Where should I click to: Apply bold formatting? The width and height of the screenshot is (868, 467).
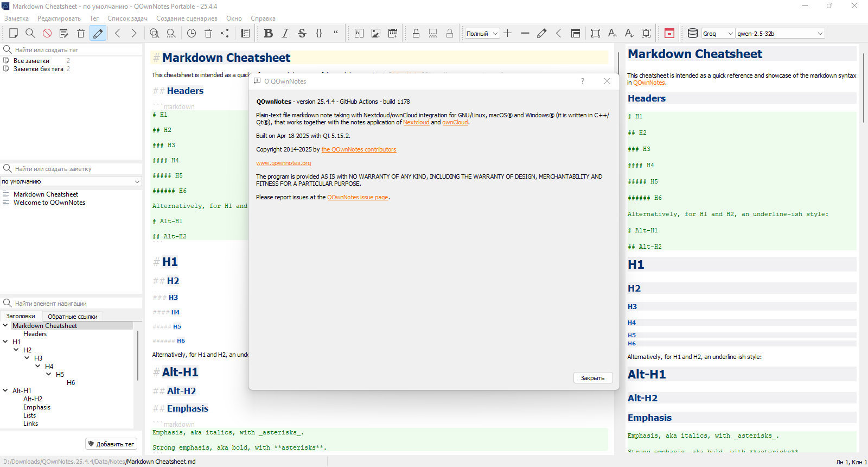(x=269, y=33)
